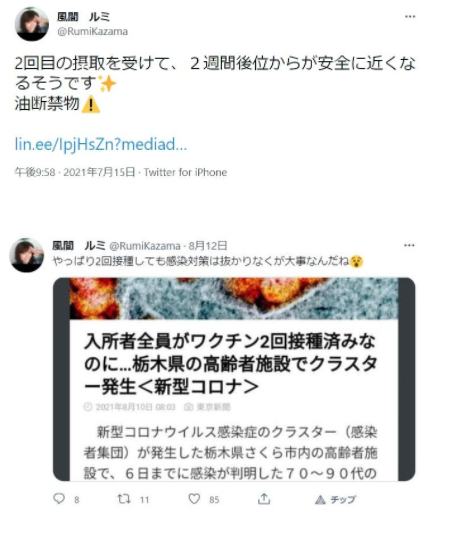Screen dimensions: 461x539
Task: Open the lin.ee/IpjHsZn link
Action: [101, 144]
